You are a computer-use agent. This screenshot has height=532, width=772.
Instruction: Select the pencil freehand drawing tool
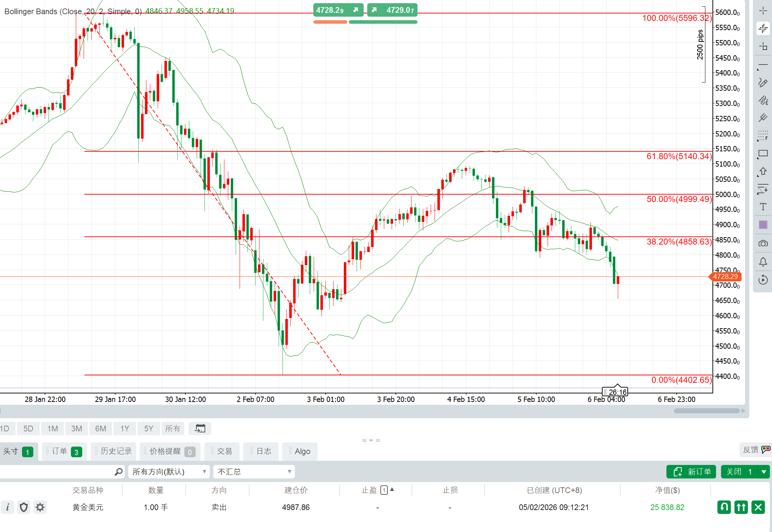click(763, 83)
